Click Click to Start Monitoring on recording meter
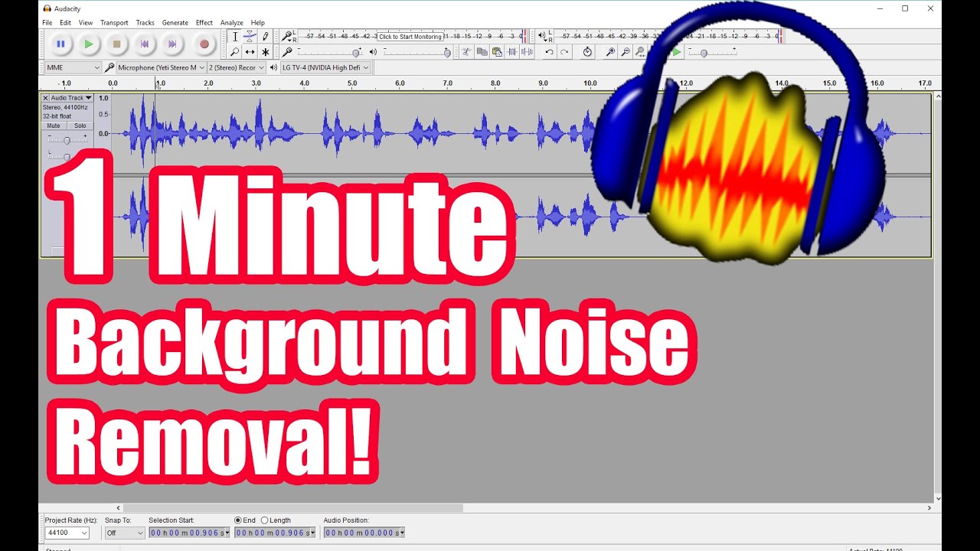 tap(410, 37)
